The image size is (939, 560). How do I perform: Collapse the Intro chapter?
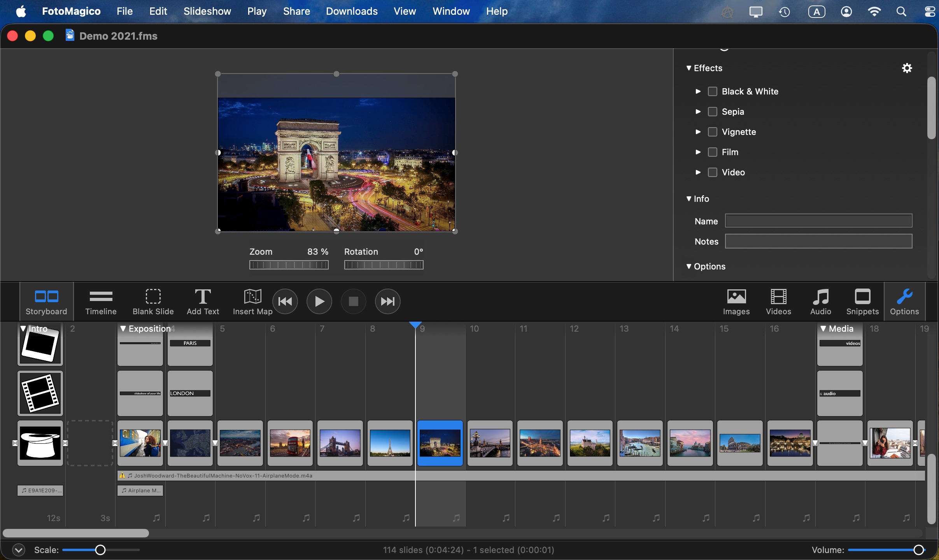[x=23, y=329]
